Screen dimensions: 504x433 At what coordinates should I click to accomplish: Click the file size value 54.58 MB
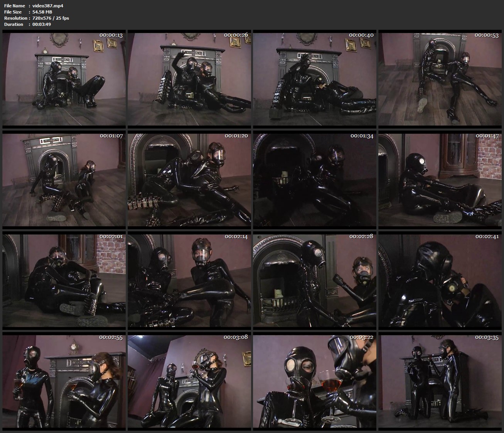point(43,12)
